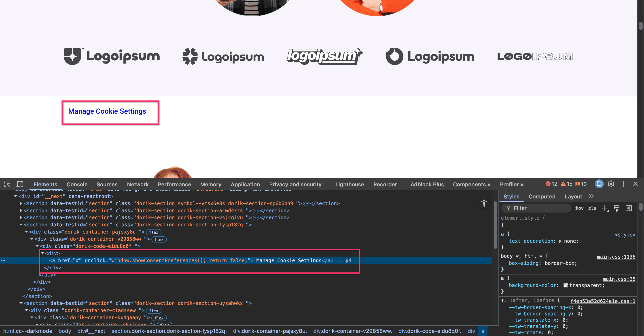
Task: Expand the dorik-section-np6b6oh9 section node
Action: (x=21, y=203)
